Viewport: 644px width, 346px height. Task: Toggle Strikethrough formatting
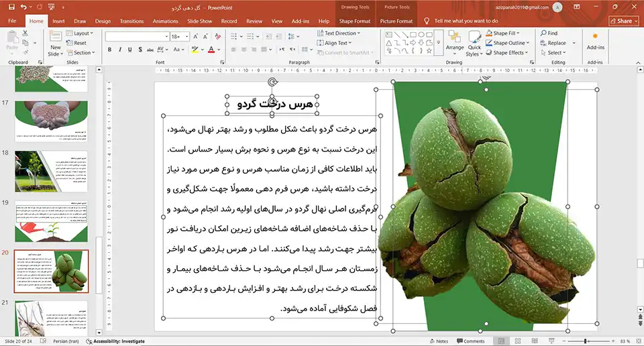(x=150, y=49)
